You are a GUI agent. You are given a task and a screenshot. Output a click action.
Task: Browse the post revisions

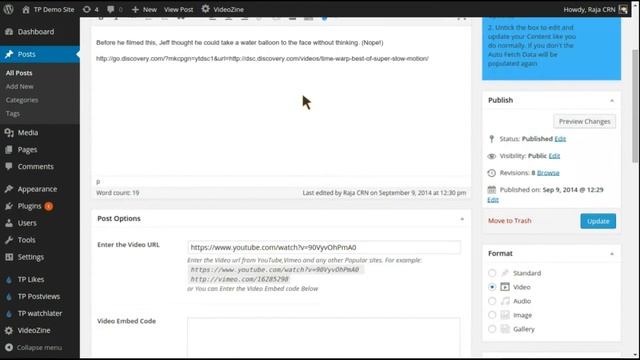[548, 173]
